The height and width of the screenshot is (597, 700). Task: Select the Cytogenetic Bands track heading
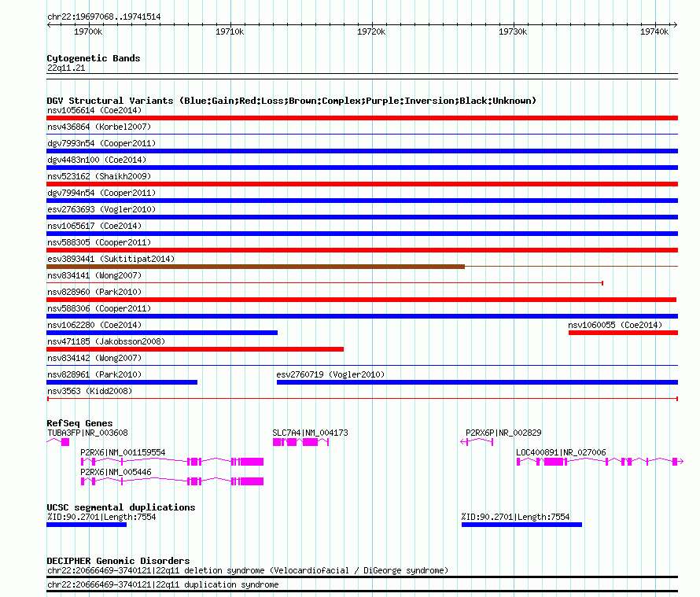tap(94, 58)
